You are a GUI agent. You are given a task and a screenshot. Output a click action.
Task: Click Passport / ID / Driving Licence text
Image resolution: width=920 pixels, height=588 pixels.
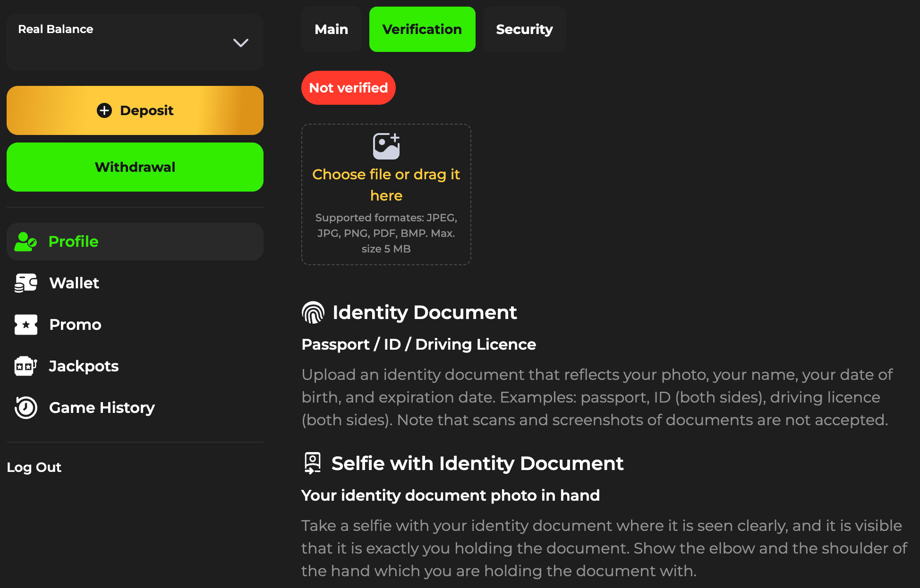(419, 344)
